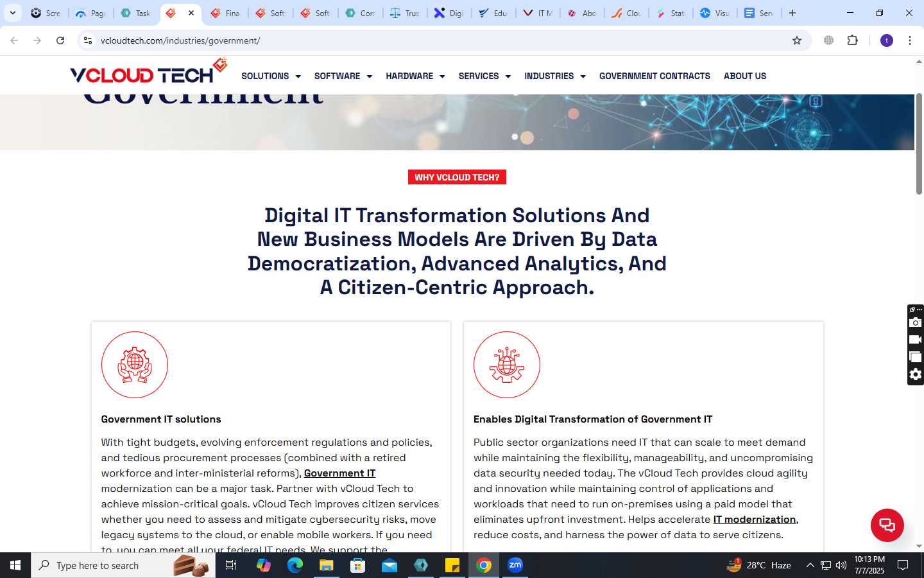Open the browser extensions puzzle icon

[852, 40]
